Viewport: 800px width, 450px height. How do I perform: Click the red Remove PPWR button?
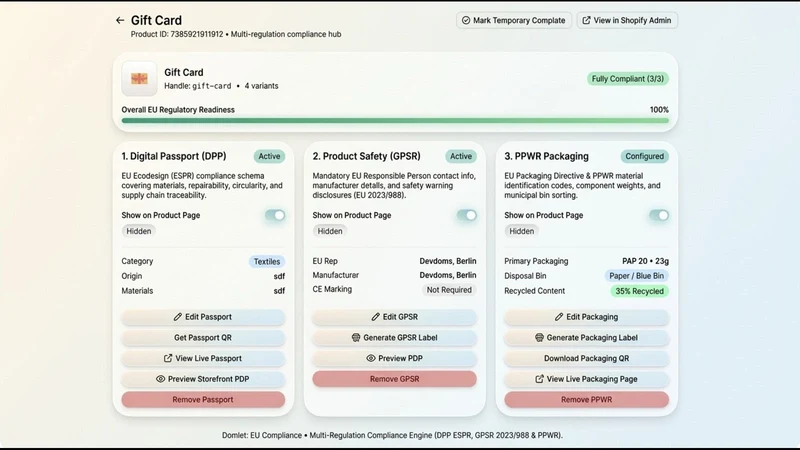(586, 399)
